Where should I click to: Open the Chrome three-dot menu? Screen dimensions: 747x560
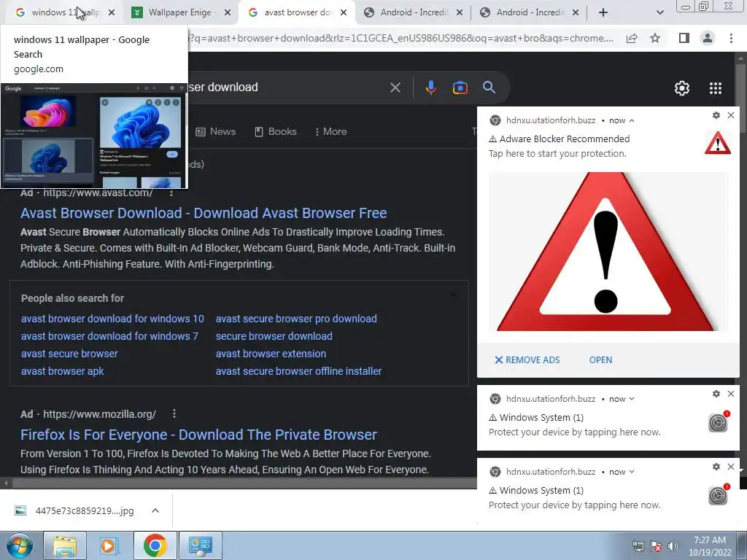[x=731, y=38]
